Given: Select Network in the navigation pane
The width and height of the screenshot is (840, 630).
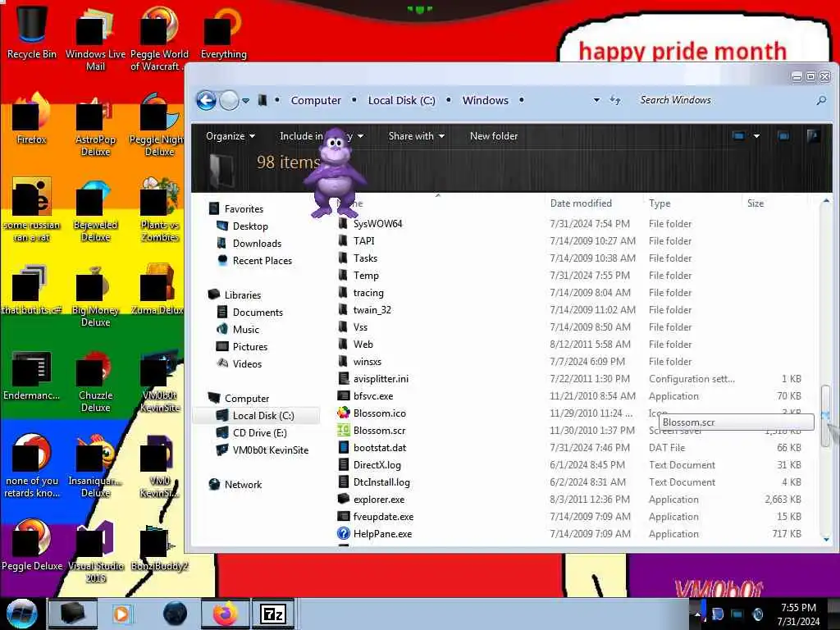Looking at the screenshot, I should pos(243,484).
